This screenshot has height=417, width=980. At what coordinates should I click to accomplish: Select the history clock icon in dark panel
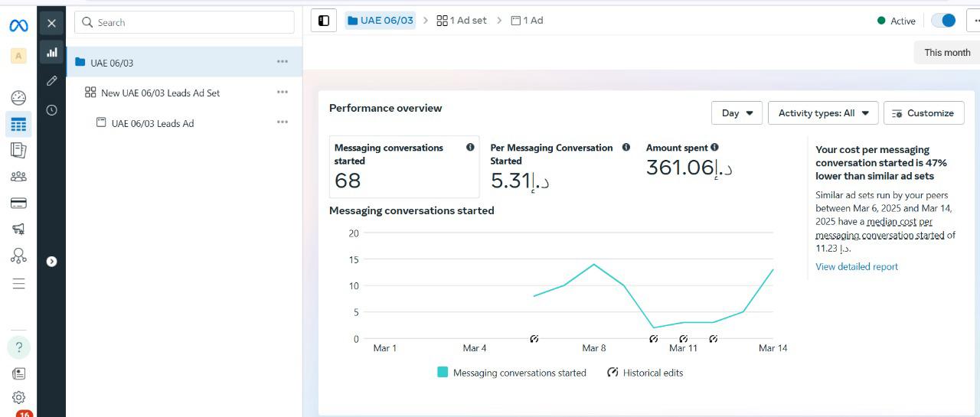[x=51, y=109]
